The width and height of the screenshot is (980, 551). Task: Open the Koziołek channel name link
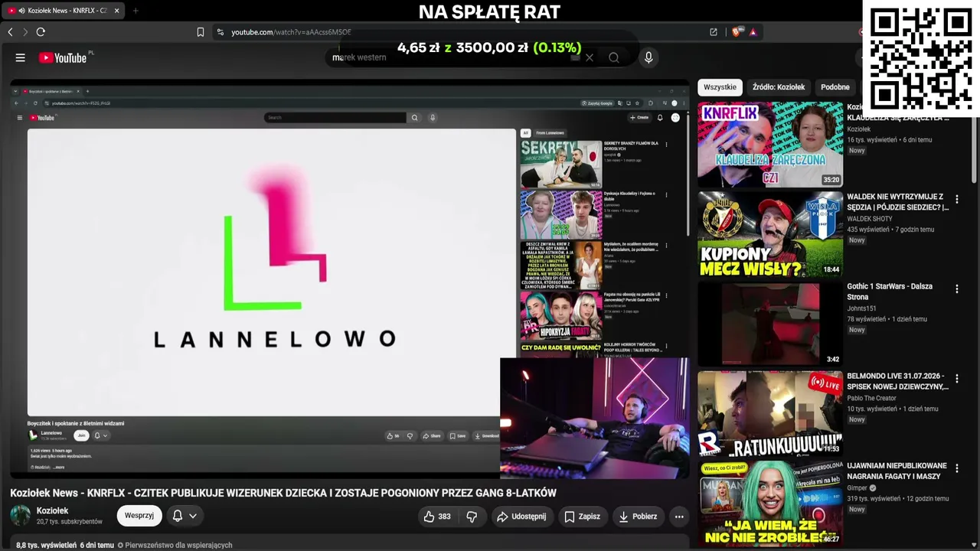pos(53,510)
